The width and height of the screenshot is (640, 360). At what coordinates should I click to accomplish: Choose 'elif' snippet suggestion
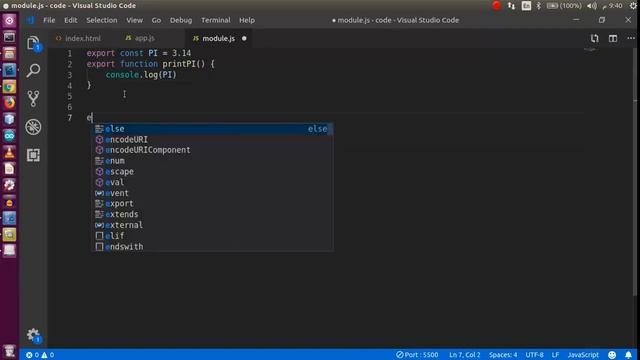[212, 236]
